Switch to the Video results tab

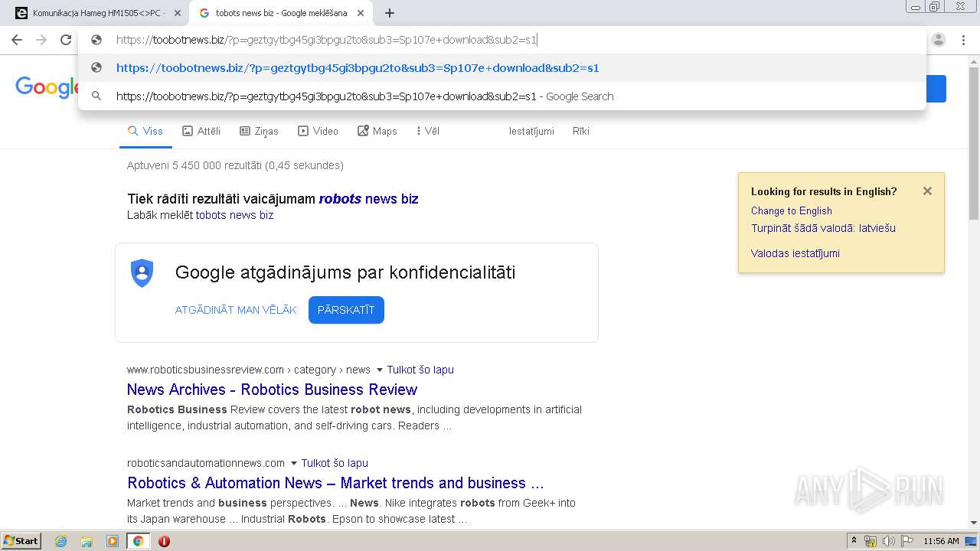coord(318,131)
